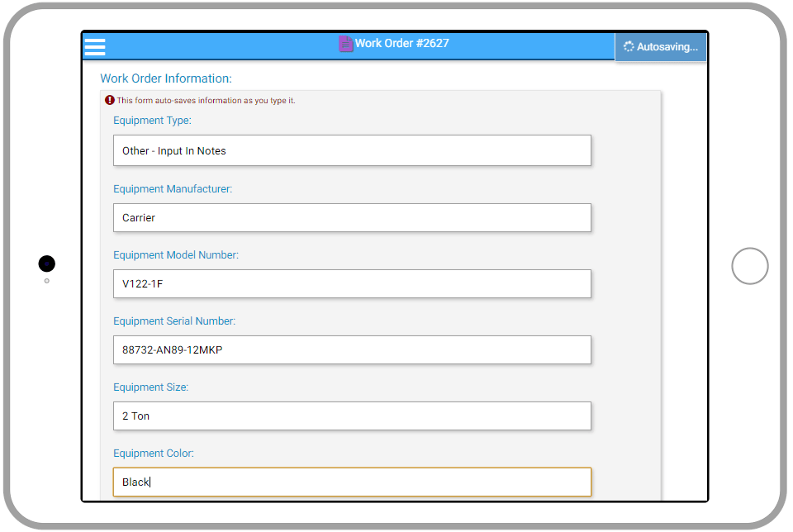
Task: Click the Equipment Color label
Action: [154, 453]
